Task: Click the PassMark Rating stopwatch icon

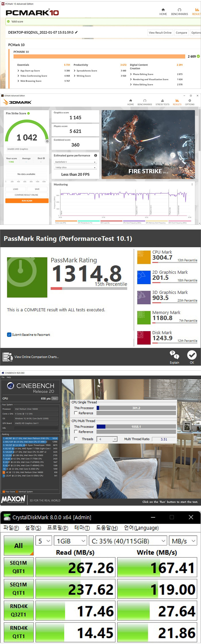Action: (x=27, y=277)
